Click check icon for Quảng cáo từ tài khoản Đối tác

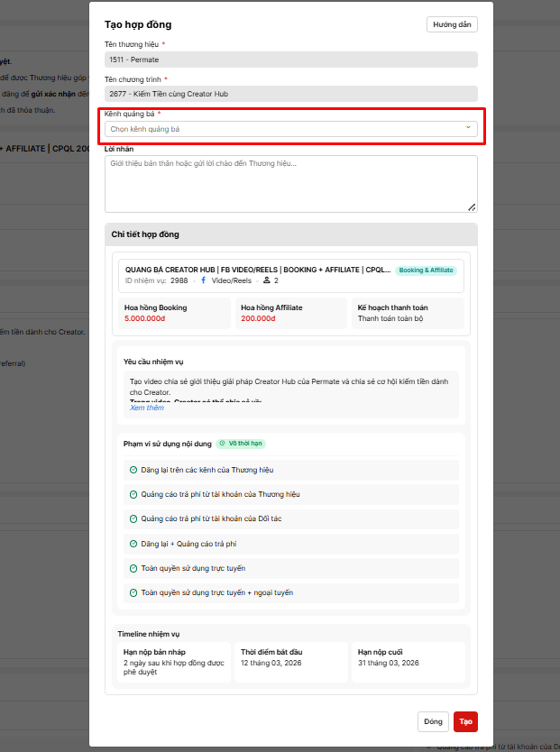point(133,519)
